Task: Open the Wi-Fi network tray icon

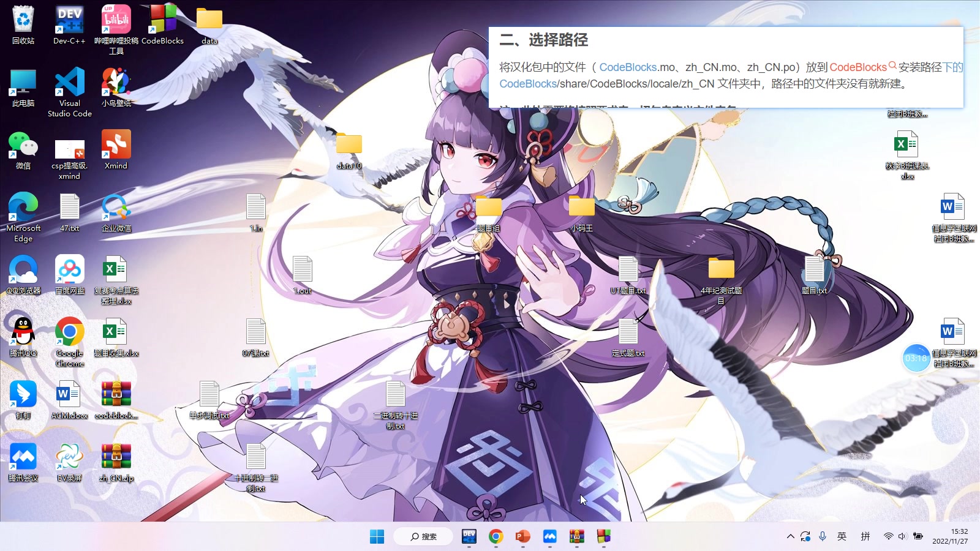Action: (x=888, y=536)
